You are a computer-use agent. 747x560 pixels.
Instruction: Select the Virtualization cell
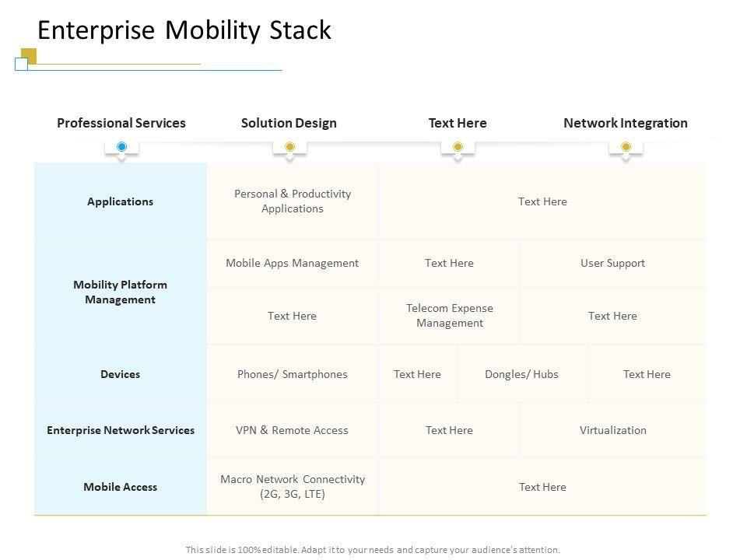tap(612, 430)
